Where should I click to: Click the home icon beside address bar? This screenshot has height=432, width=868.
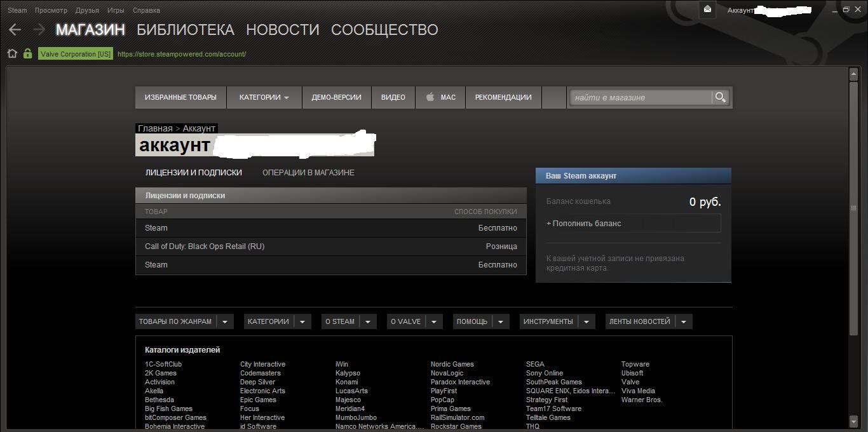12,54
